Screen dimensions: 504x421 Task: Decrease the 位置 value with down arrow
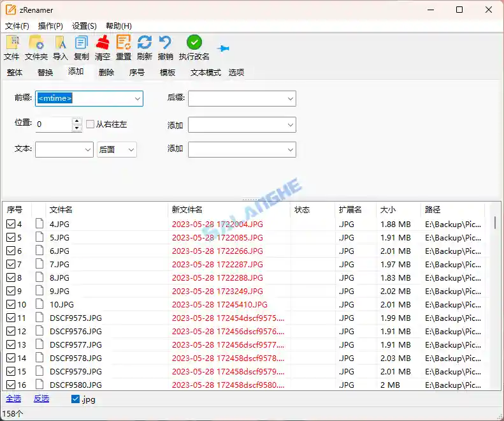tap(77, 128)
